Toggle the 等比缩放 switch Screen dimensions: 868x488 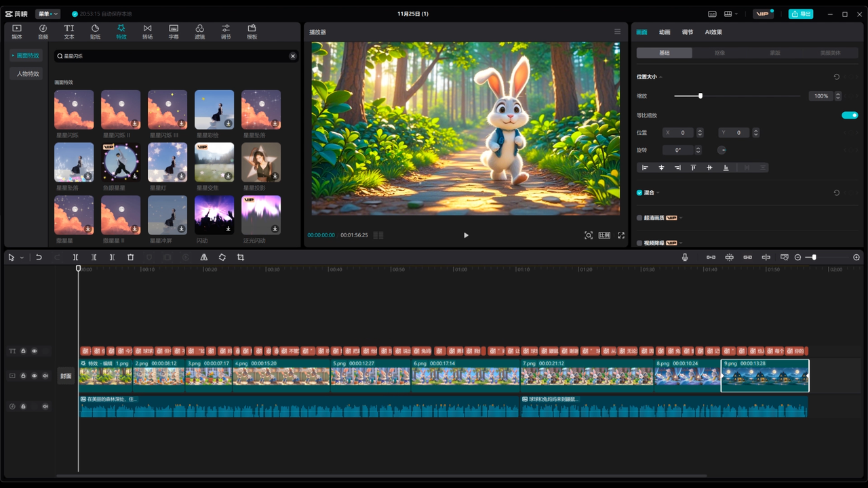(x=850, y=115)
